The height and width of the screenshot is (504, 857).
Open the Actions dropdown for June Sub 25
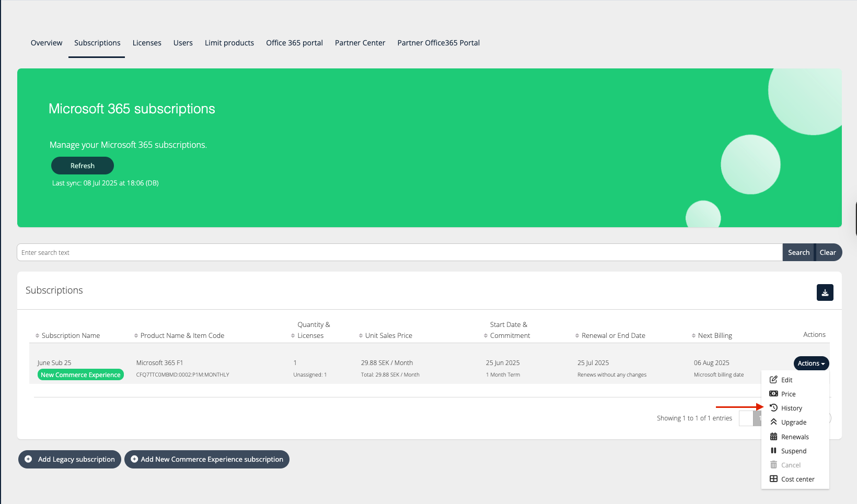811,363
